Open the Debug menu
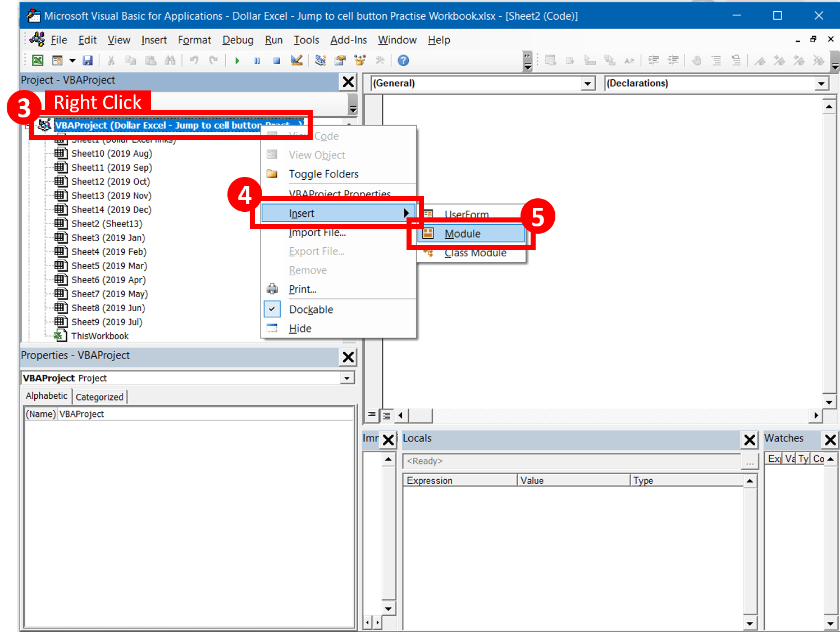This screenshot has width=840, height=632. 238,40
